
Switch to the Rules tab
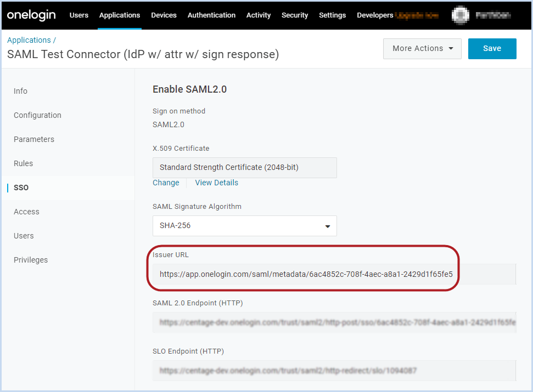pos(23,163)
